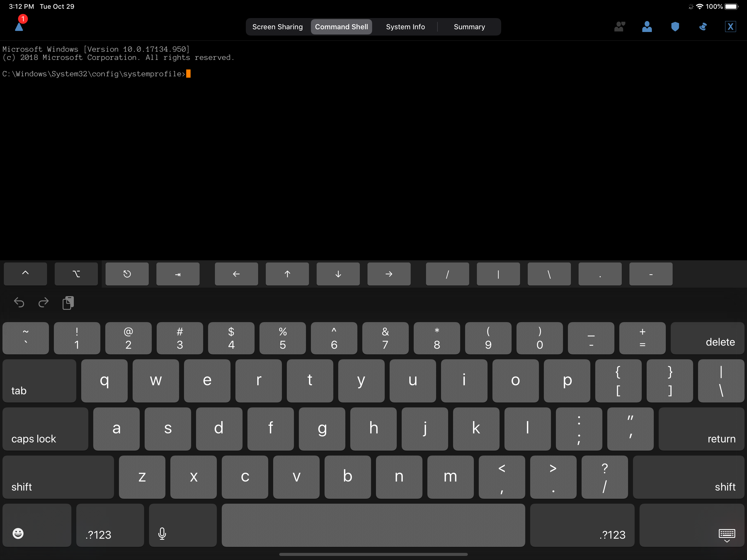Tap the undo curved arrow icon
This screenshot has width=747, height=560.
pyautogui.click(x=19, y=303)
